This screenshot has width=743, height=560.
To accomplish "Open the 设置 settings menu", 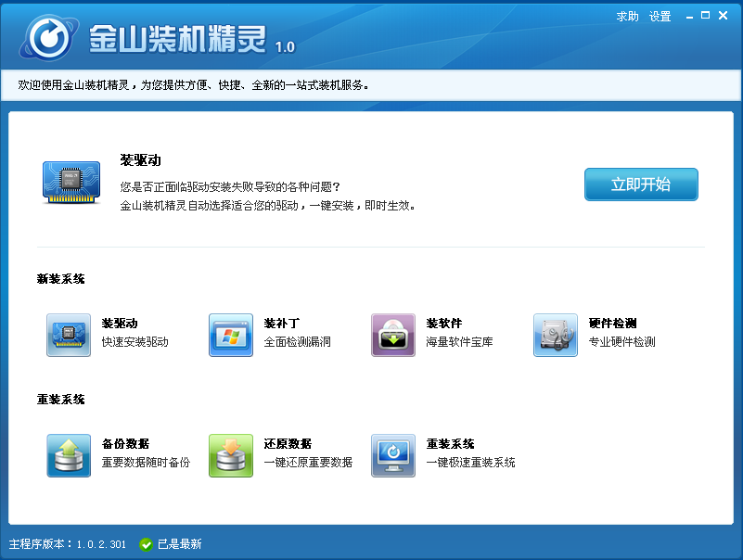I will click(x=660, y=17).
